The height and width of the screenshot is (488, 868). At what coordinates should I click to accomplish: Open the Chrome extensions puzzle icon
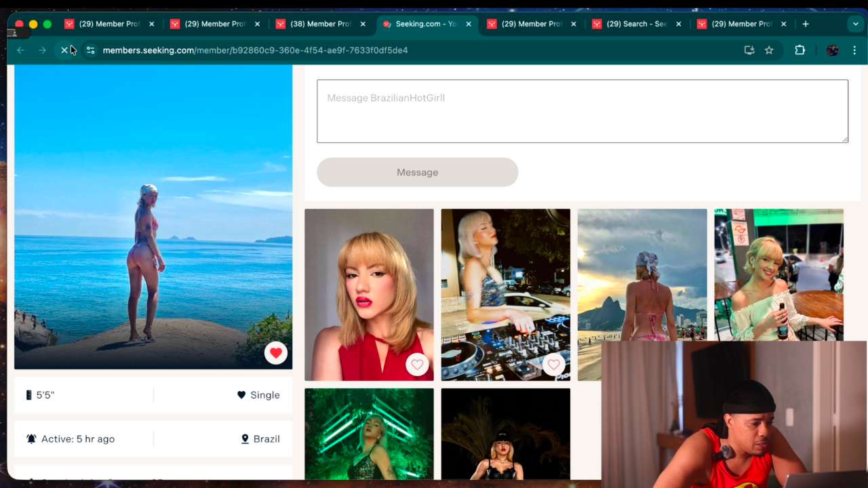coord(800,50)
